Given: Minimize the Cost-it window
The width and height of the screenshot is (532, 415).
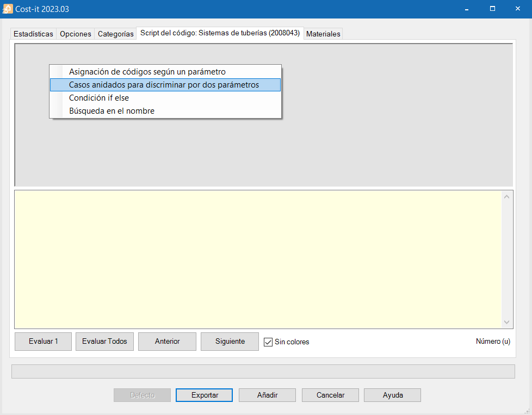Looking at the screenshot, I should (x=467, y=9).
